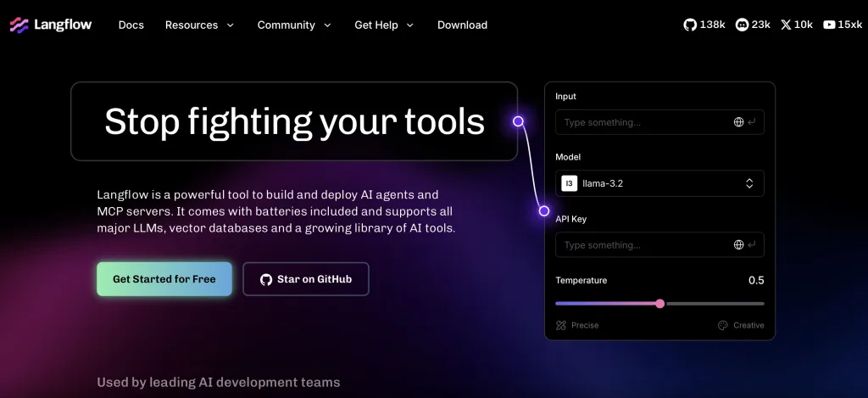The image size is (868, 398).
Task: Click the Creative palette icon
Action: (723, 325)
